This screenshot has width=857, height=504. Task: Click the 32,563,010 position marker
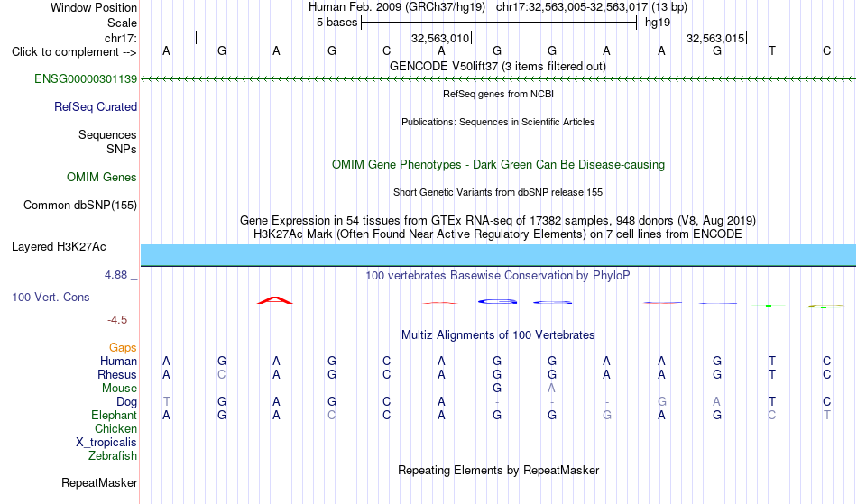tap(440, 38)
